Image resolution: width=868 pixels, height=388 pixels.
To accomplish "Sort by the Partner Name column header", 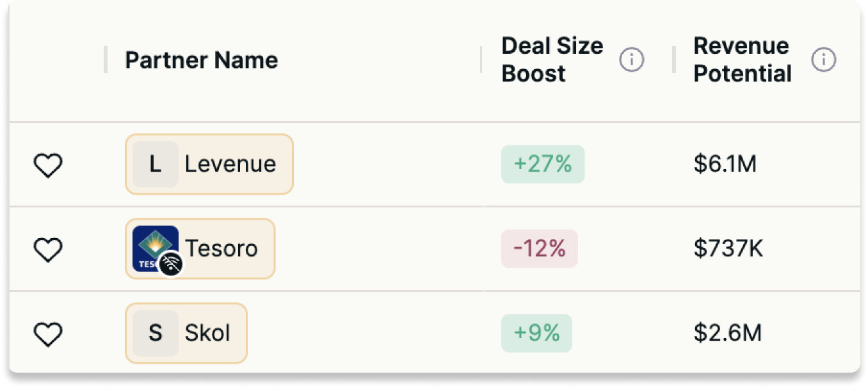I will [x=201, y=60].
